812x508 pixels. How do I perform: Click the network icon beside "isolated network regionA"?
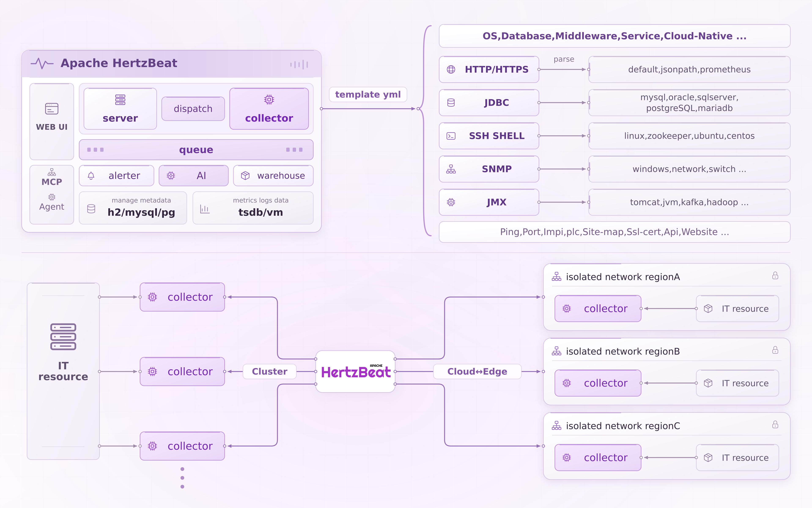556,276
